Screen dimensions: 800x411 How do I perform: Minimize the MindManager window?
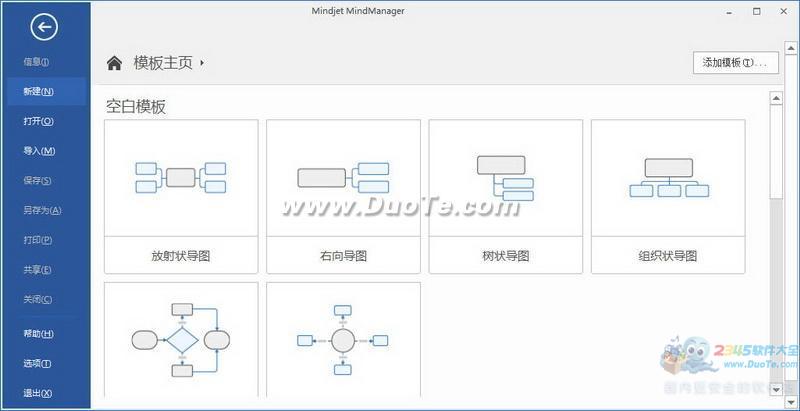[x=730, y=12]
